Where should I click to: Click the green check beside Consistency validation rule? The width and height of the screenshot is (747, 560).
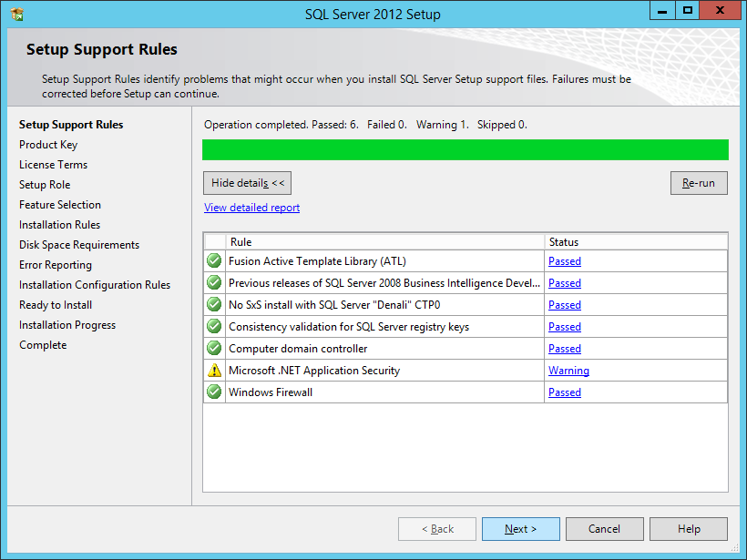pyautogui.click(x=213, y=326)
